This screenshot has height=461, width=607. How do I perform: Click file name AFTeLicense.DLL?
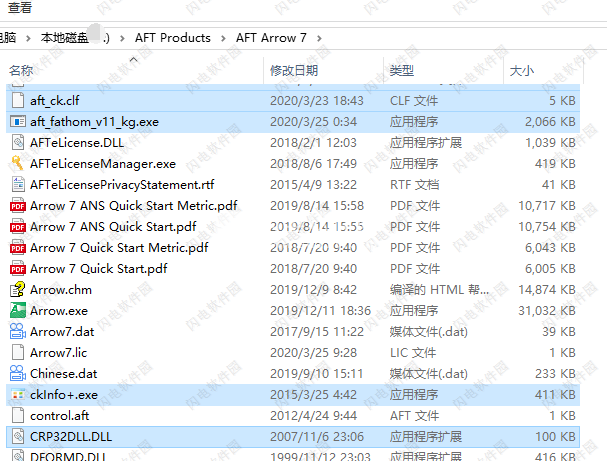[x=77, y=143]
